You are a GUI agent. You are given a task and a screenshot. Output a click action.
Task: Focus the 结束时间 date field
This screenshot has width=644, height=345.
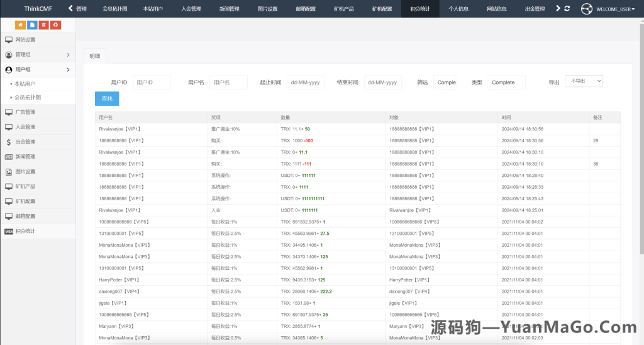pyautogui.click(x=383, y=82)
